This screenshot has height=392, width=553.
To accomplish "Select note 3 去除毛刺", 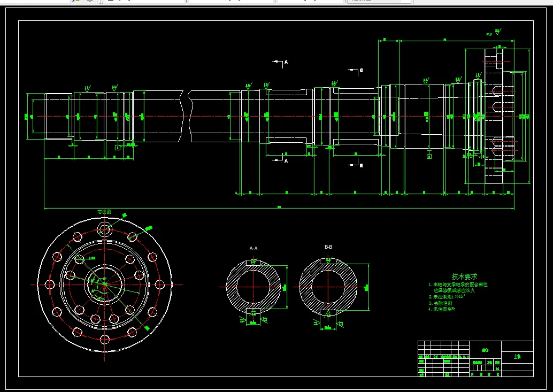I will (x=440, y=303).
